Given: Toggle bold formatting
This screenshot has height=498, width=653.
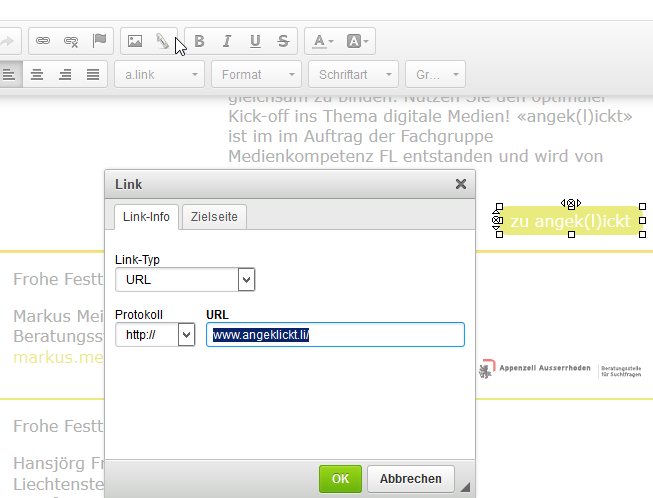Looking at the screenshot, I should click(199, 41).
